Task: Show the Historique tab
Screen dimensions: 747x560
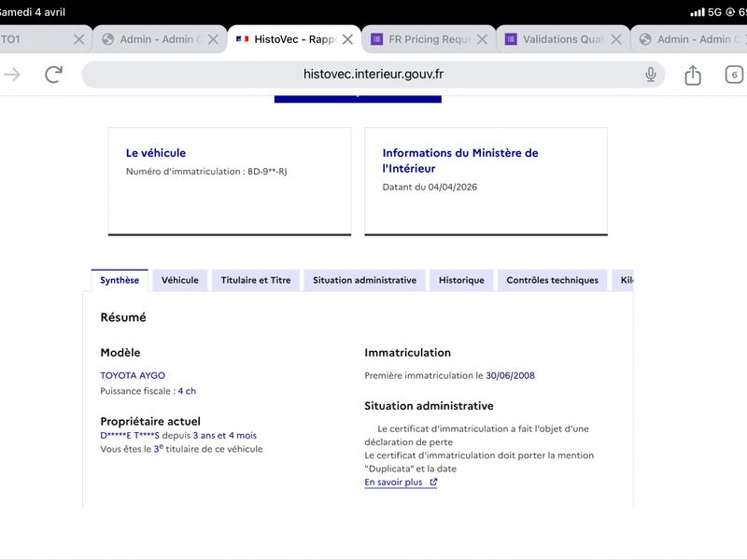Action: [x=461, y=280]
